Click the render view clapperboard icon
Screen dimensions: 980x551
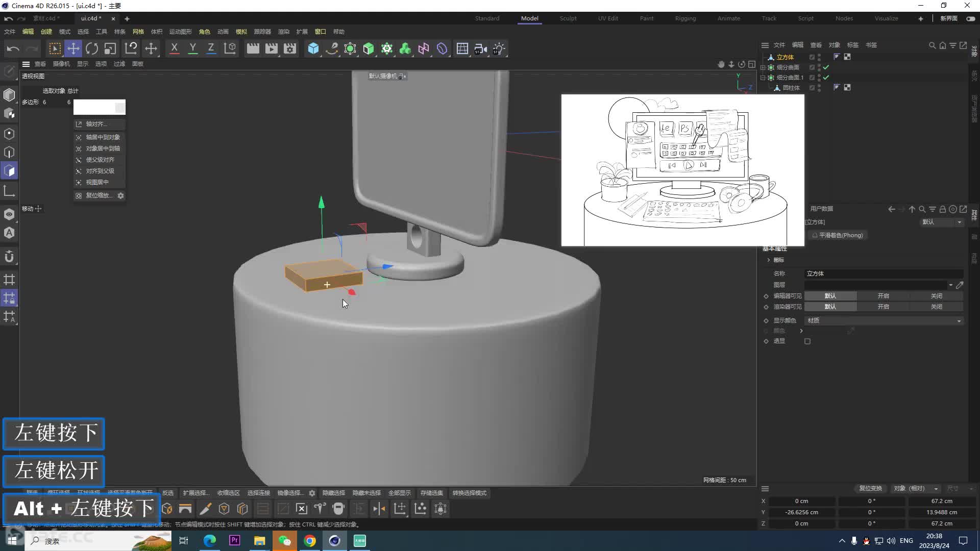tap(253, 48)
